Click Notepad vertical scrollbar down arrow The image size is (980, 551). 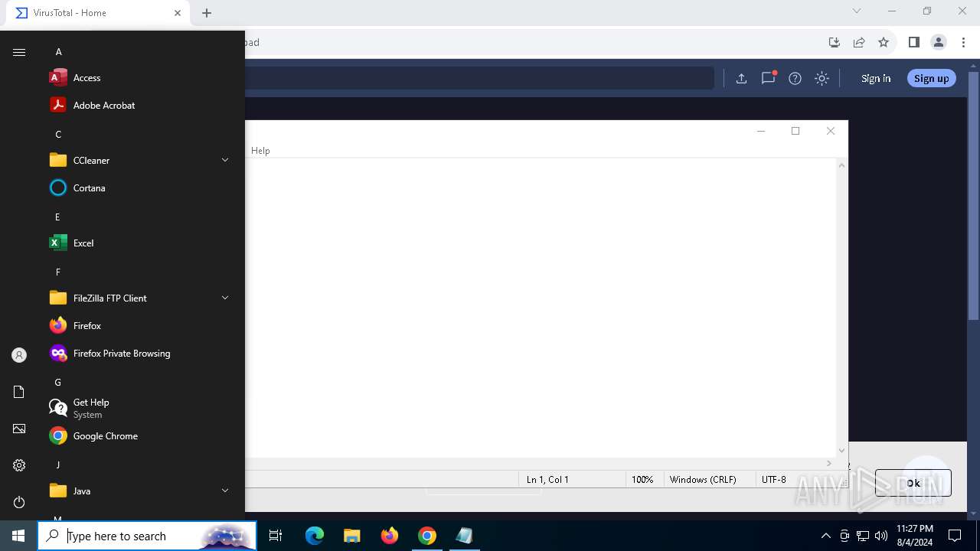[x=841, y=451]
